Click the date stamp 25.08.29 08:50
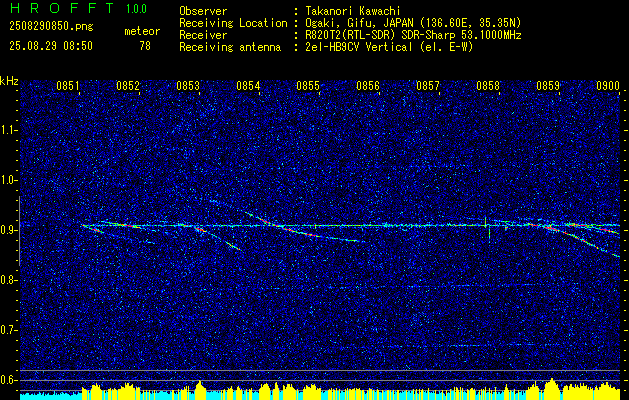This screenshot has width=629, height=400. pos(51,46)
